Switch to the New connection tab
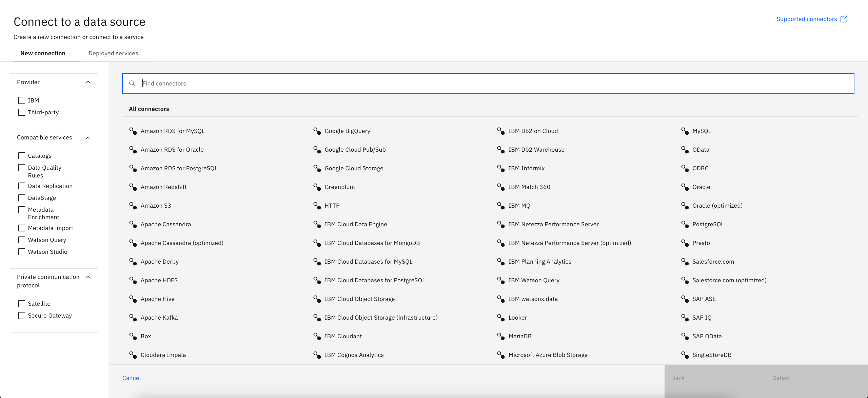The height and width of the screenshot is (398, 868). [x=43, y=53]
